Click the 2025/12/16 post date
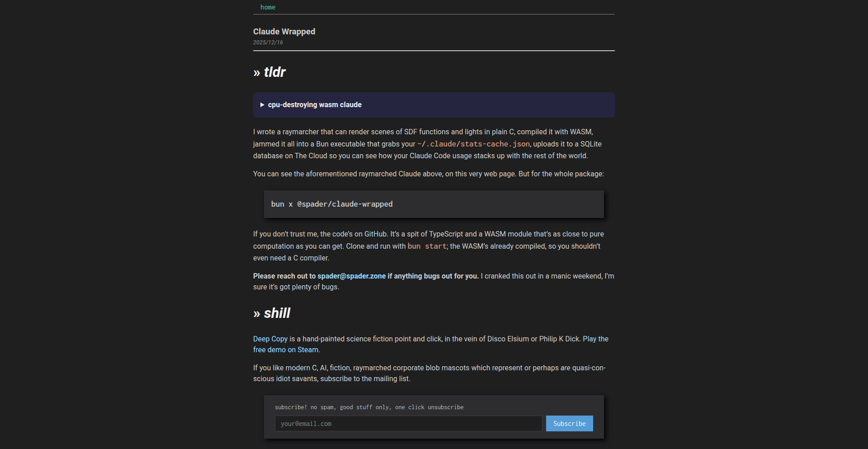Screen dimensions: 868x449 pyautogui.click(x=268, y=43)
